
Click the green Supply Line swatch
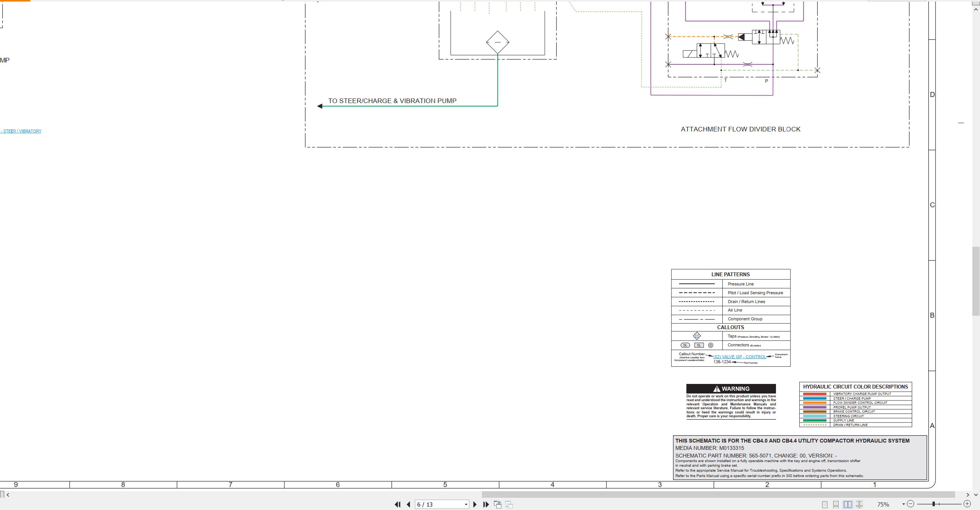coord(815,420)
